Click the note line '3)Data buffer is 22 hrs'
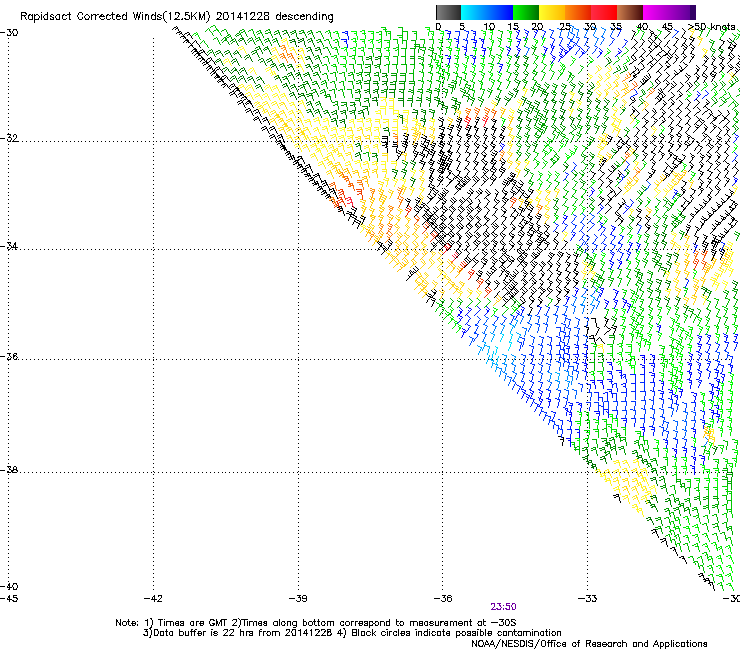The width and height of the screenshot is (740, 650). 238,633
